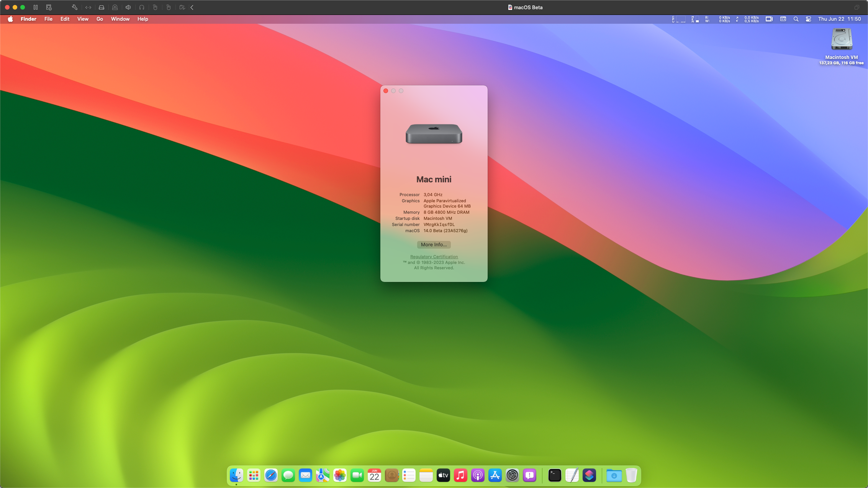Open Reminders from the Dock

[x=409, y=476]
